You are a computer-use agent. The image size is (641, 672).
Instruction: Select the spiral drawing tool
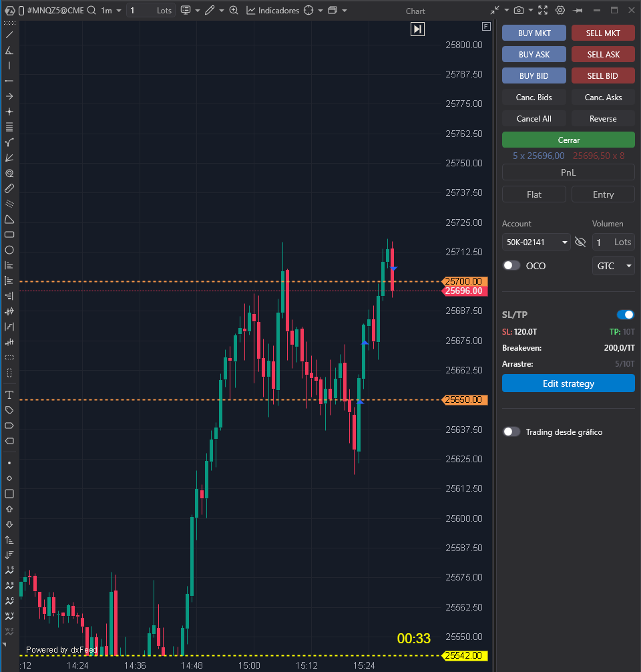point(9,174)
